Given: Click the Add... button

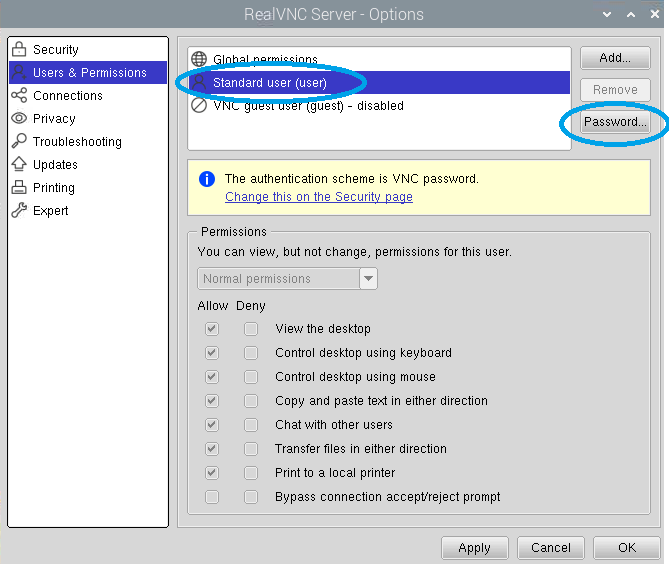Looking at the screenshot, I should click(615, 58).
